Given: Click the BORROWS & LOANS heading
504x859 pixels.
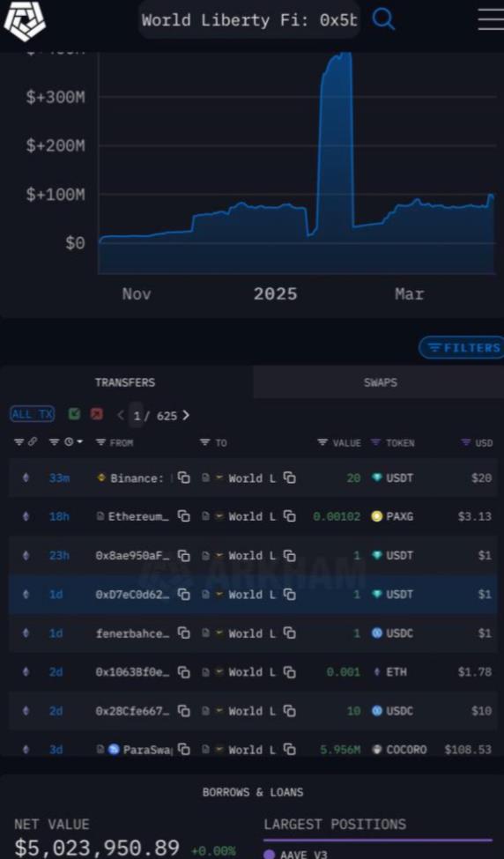Looking at the screenshot, I should point(253,792).
